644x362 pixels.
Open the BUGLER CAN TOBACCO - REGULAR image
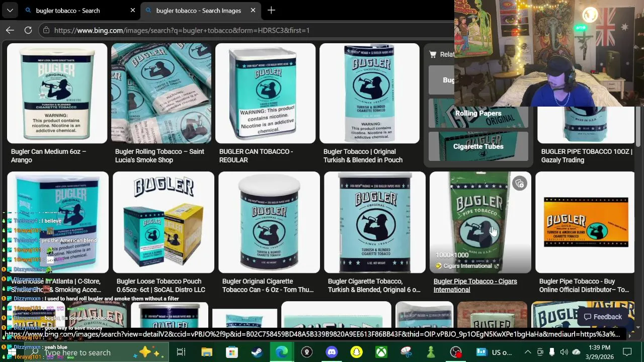266,94
